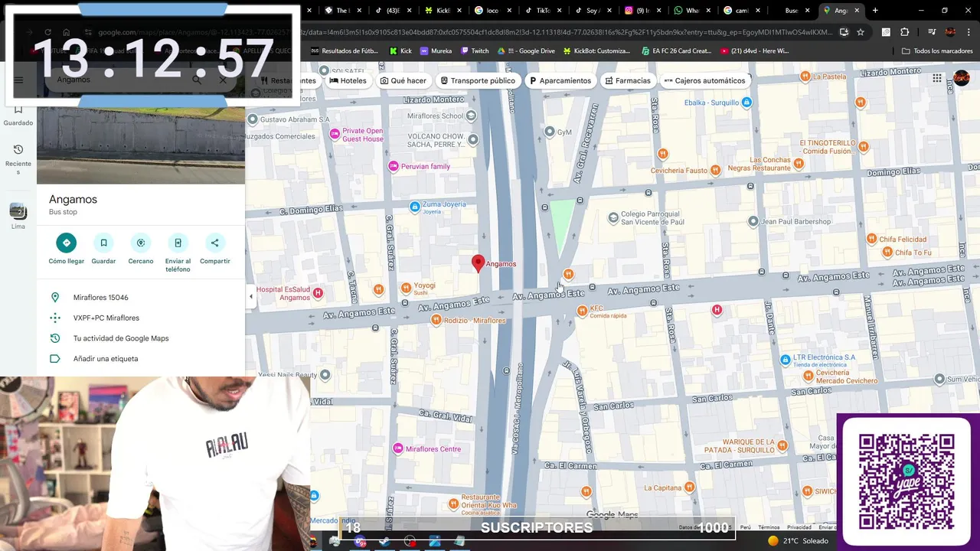Bookmark this page with the star icon
980x551 pixels.
(861, 32)
